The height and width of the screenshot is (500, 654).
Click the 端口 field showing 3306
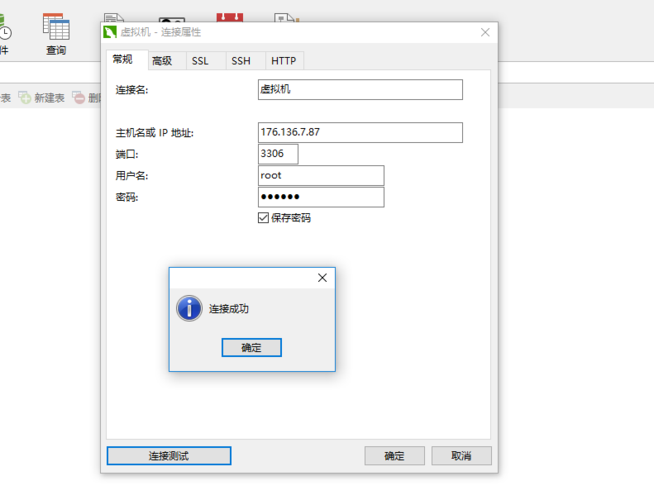coord(278,154)
